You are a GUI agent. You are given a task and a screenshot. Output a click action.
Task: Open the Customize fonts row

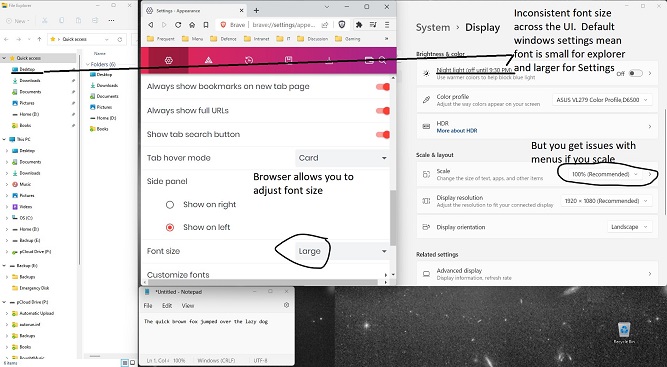[x=266, y=275]
